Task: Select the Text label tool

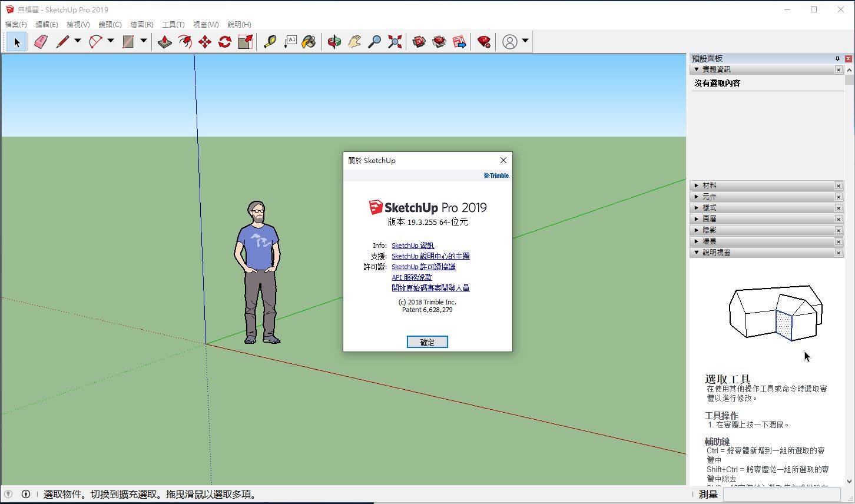Action: pos(290,42)
